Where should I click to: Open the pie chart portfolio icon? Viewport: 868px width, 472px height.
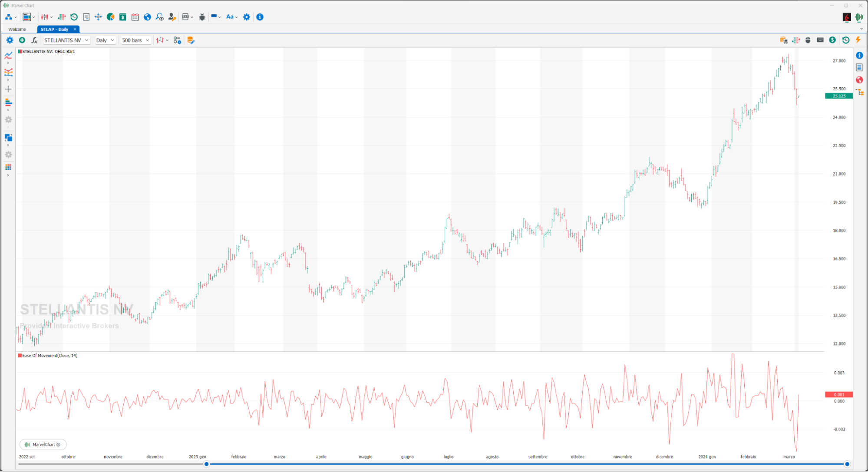[110, 17]
